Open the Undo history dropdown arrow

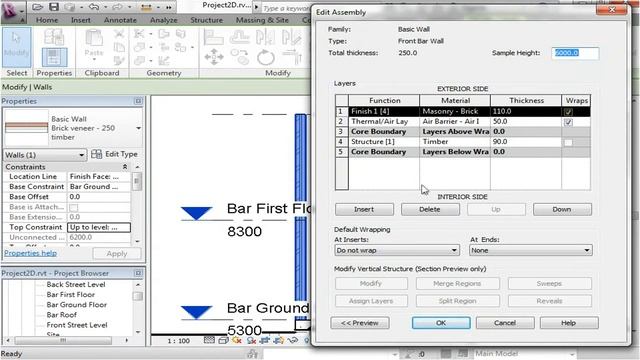pyautogui.click(x=105, y=7)
